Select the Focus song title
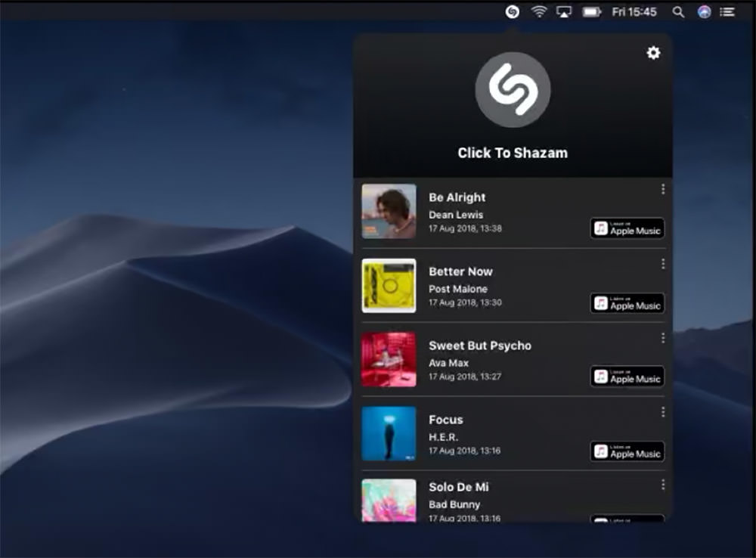The image size is (756, 558). click(445, 420)
